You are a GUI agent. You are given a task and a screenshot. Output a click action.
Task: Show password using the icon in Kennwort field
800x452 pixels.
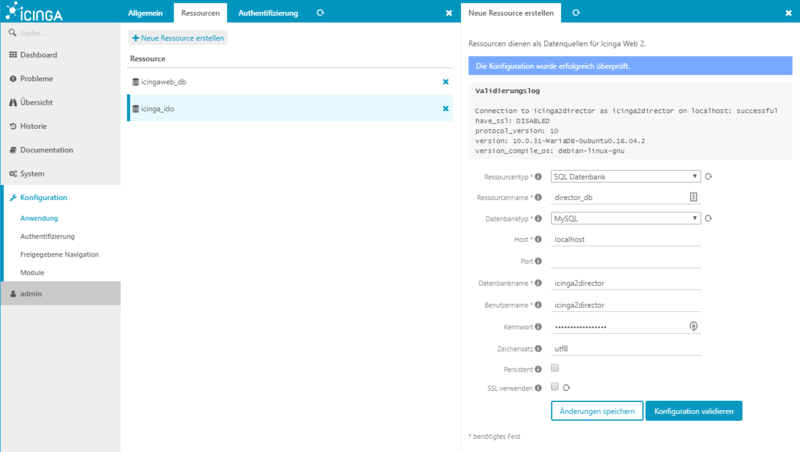693,326
